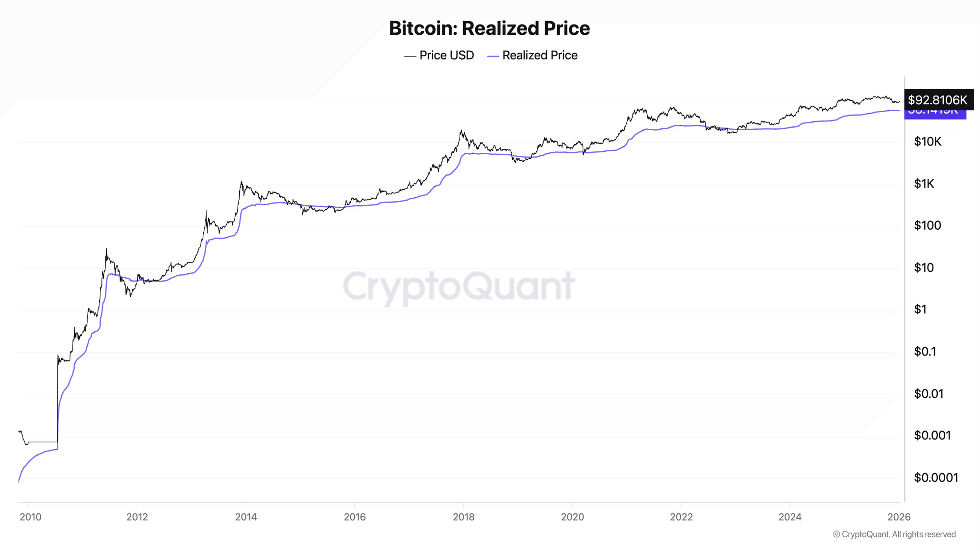This screenshot has width=980, height=551.
Task: Select the 2014 label on the time axis
Action: click(246, 517)
